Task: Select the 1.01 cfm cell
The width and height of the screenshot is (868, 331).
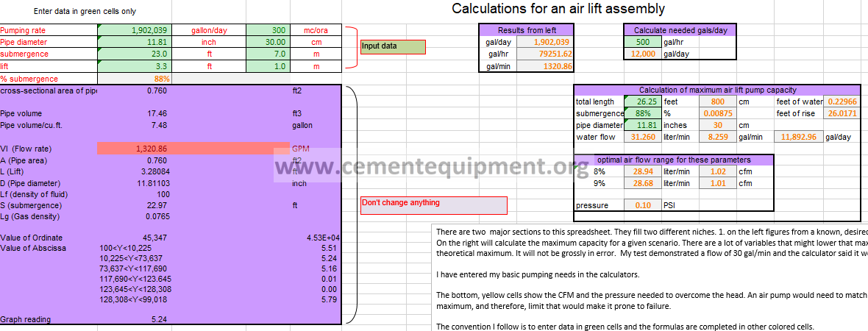Action: (x=717, y=183)
